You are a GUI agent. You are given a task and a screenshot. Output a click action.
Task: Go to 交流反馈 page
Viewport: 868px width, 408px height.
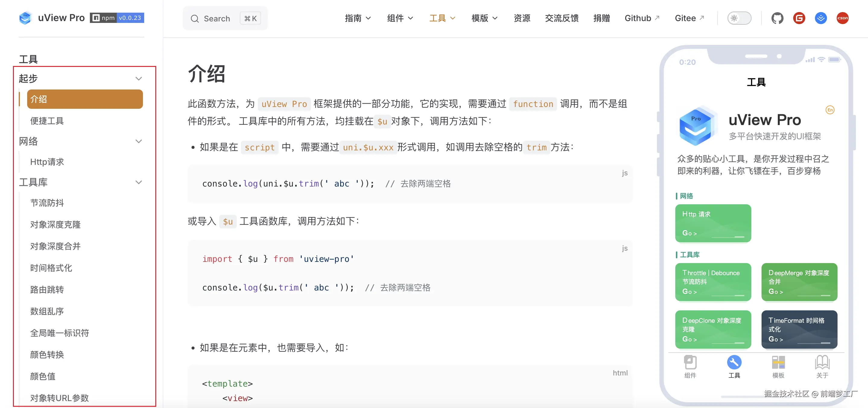click(x=562, y=18)
